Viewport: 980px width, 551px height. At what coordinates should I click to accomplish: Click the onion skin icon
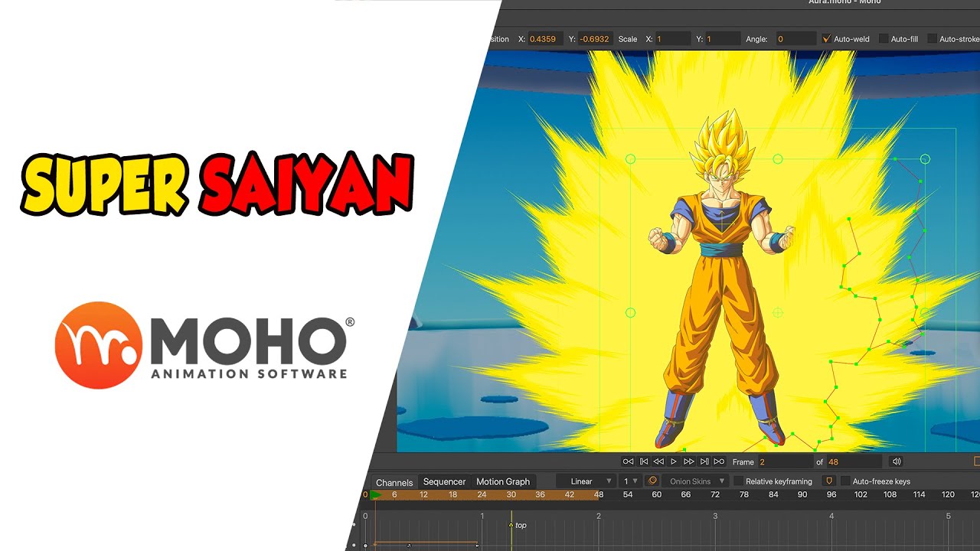pyautogui.click(x=653, y=481)
